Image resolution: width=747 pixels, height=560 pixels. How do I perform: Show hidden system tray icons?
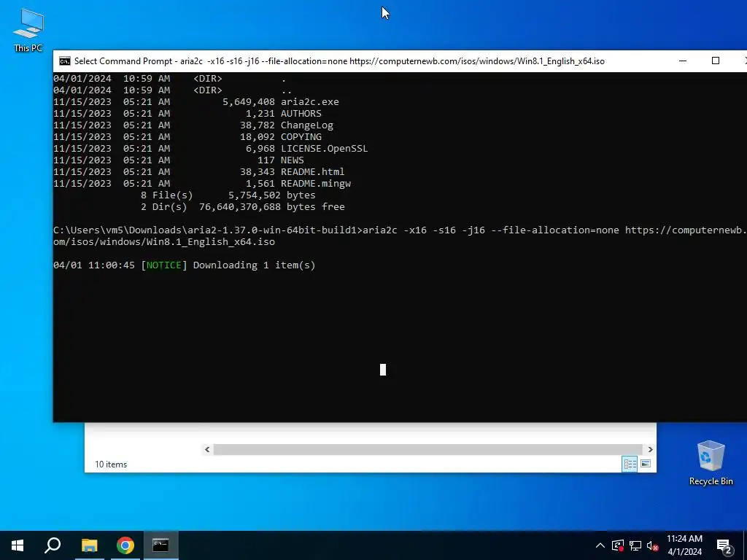pos(600,545)
